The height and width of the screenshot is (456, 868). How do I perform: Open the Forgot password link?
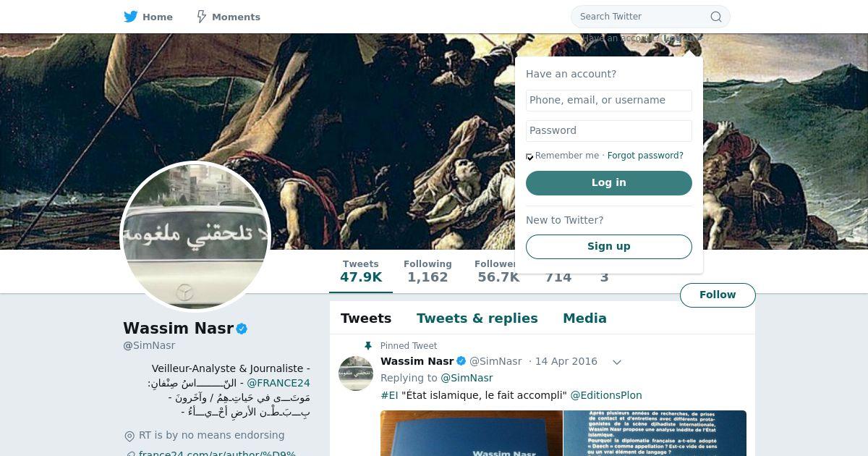[645, 156]
